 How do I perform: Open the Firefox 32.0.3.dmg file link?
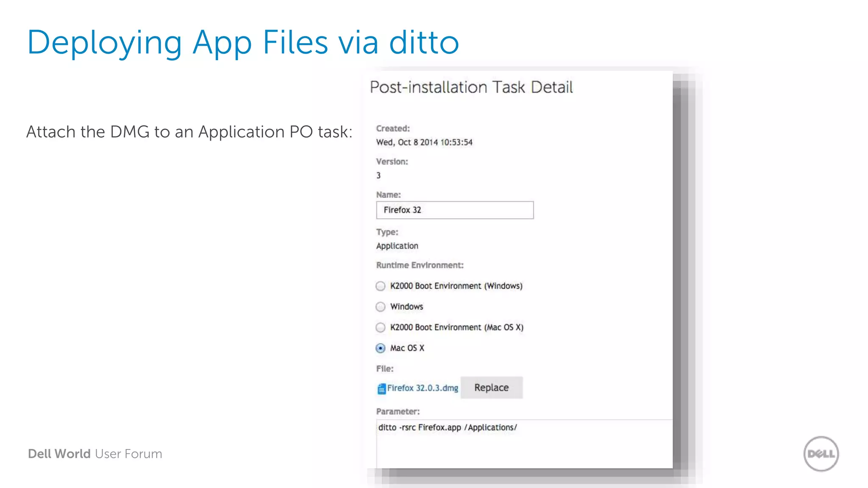(423, 388)
